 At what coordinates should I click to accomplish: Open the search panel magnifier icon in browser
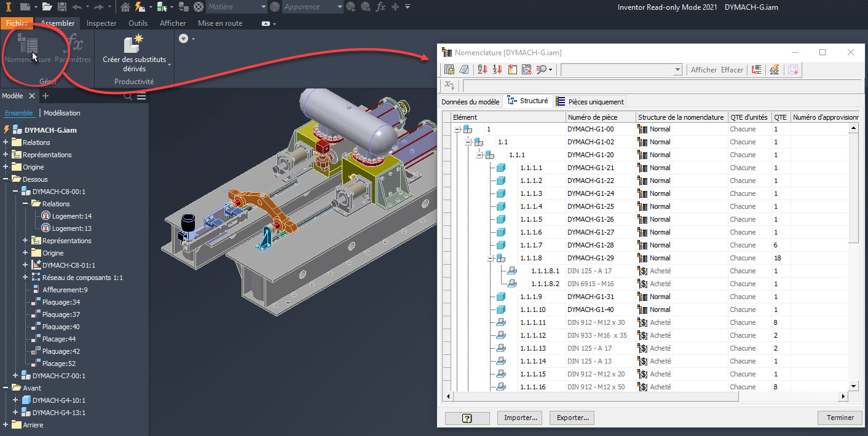128,96
